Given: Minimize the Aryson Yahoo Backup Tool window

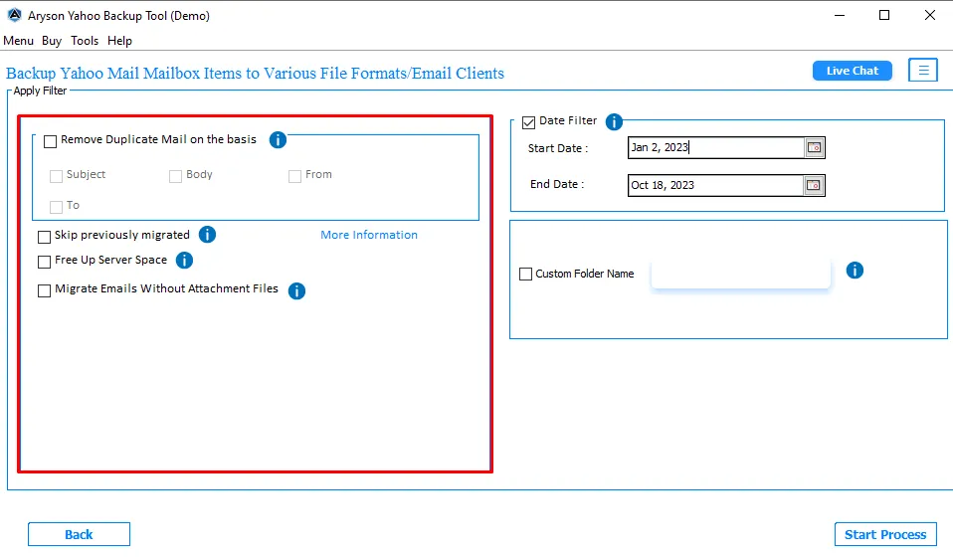Looking at the screenshot, I should click(x=840, y=15).
